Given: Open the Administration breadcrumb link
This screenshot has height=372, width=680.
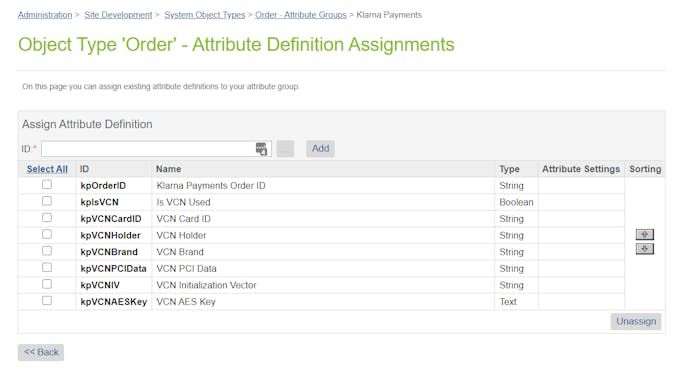Looking at the screenshot, I should tap(45, 15).
